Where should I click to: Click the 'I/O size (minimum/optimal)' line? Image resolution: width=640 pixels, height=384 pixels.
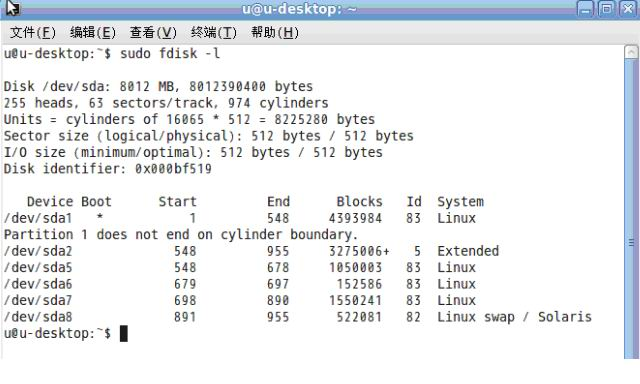(193, 152)
